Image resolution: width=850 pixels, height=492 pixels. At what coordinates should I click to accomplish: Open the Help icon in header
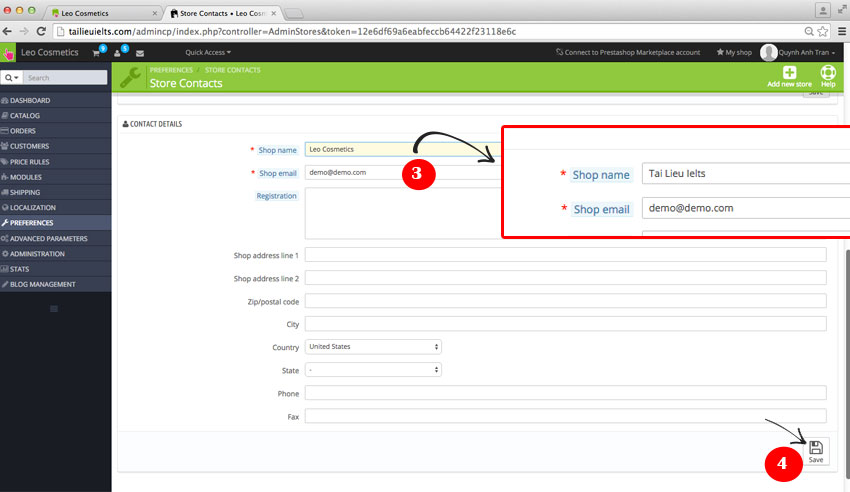click(828, 73)
